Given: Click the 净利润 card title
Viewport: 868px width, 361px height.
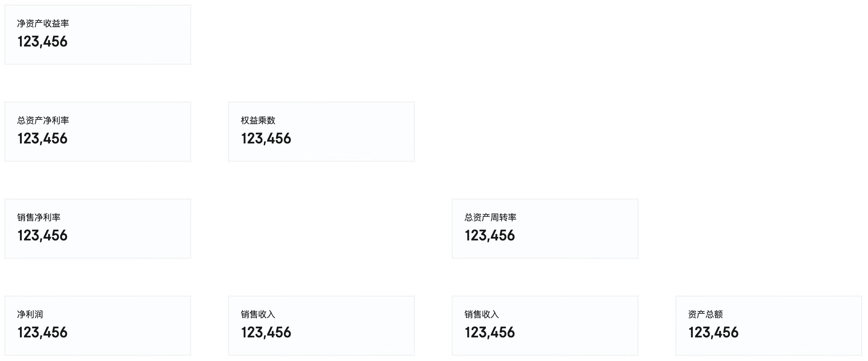Looking at the screenshot, I should (x=30, y=314).
